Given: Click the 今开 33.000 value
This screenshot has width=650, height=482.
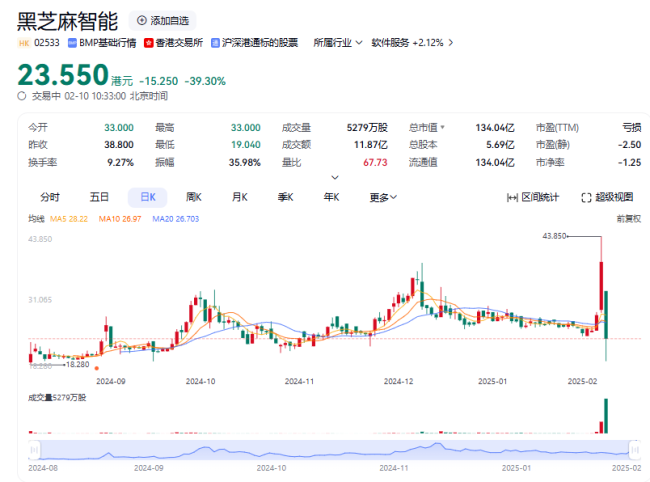Looking at the screenshot, I should [x=119, y=128].
